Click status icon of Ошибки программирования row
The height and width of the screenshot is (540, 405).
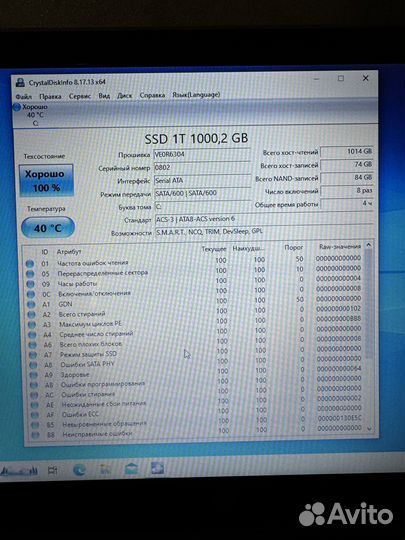[x=34, y=385]
